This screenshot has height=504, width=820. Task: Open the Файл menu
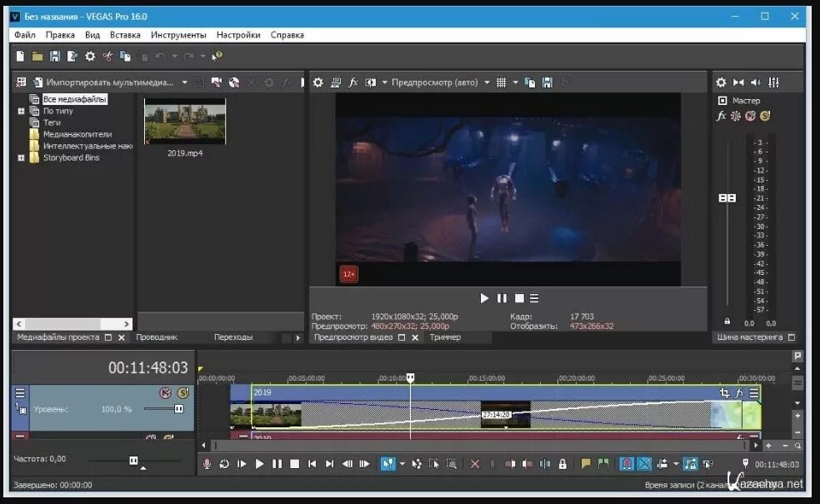24,35
